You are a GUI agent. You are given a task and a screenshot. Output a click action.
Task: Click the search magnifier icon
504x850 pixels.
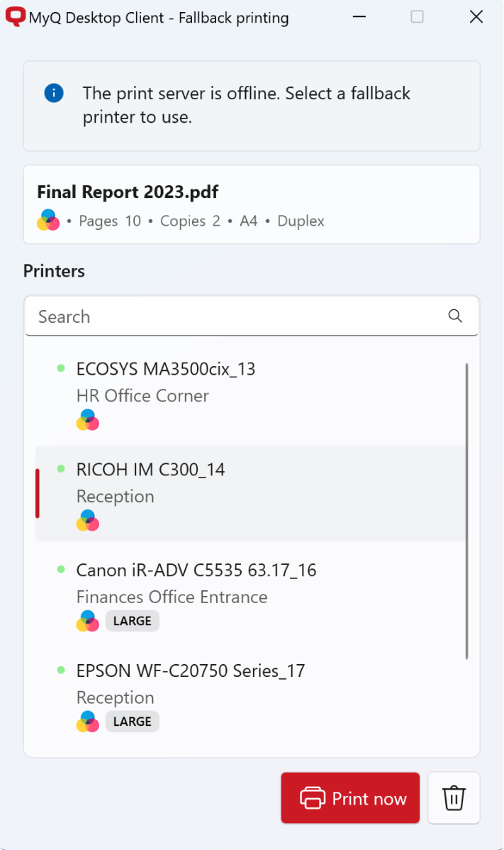click(454, 316)
